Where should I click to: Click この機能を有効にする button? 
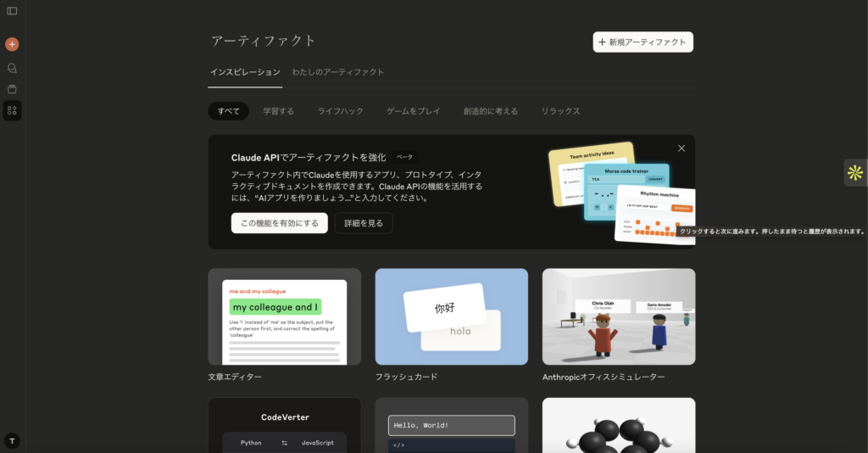coord(279,223)
